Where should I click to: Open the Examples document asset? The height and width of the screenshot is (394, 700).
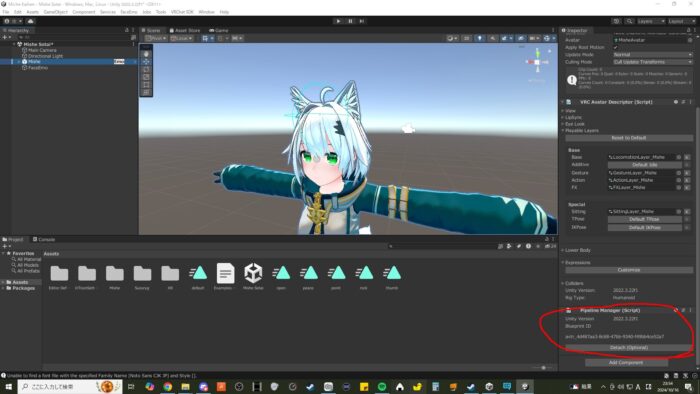[x=225, y=273]
